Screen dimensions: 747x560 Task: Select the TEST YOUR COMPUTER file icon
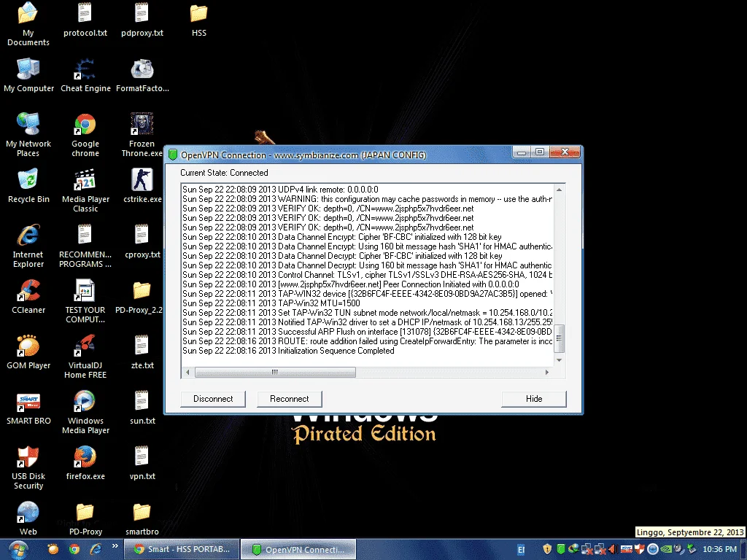(x=85, y=301)
